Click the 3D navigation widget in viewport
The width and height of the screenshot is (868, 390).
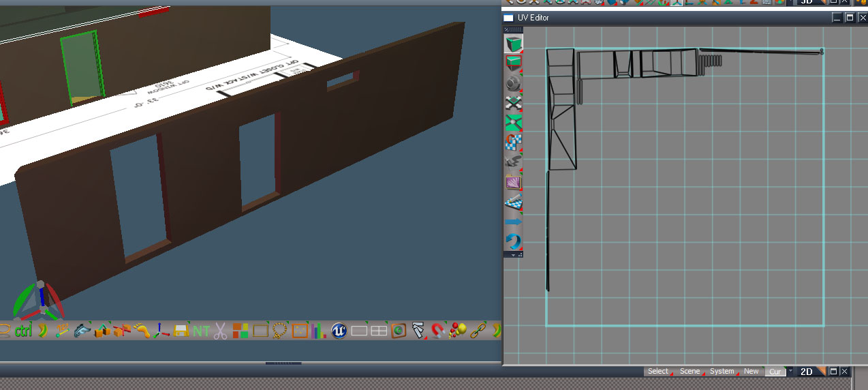pos(39,301)
